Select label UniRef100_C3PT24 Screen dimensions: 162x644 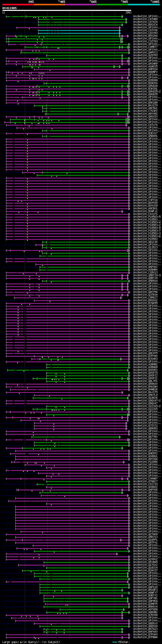pos(145,200)
